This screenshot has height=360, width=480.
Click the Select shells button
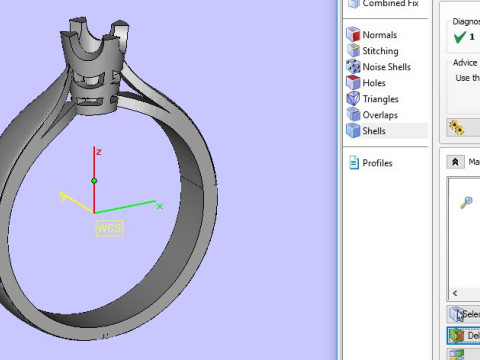(463, 314)
